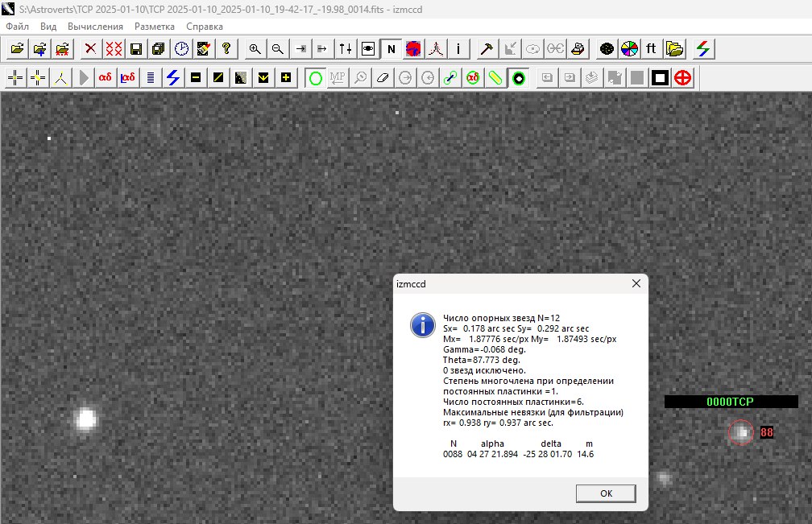Click the blue horizontal lines list icon

(x=151, y=78)
